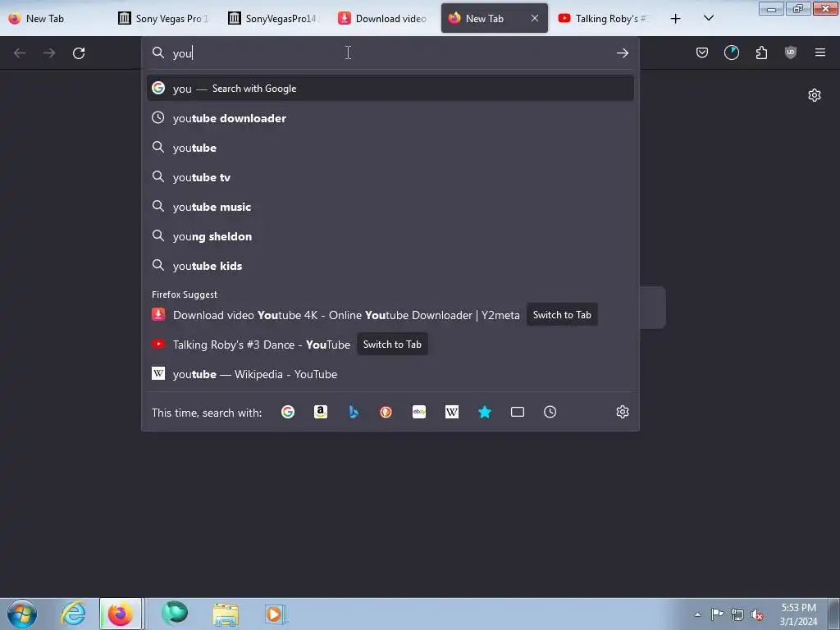Search this time with Amazon icon
Screen dimensions: 840x630
click(x=321, y=412)
